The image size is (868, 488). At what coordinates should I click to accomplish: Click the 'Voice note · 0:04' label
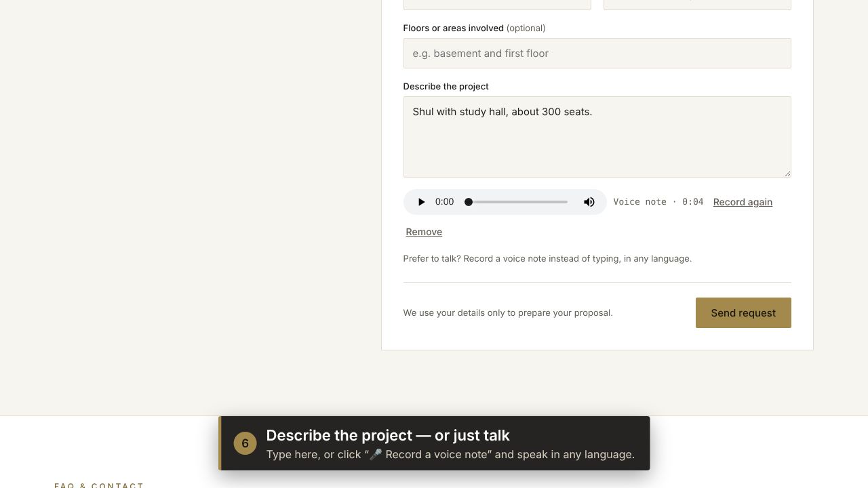[658, 202]
